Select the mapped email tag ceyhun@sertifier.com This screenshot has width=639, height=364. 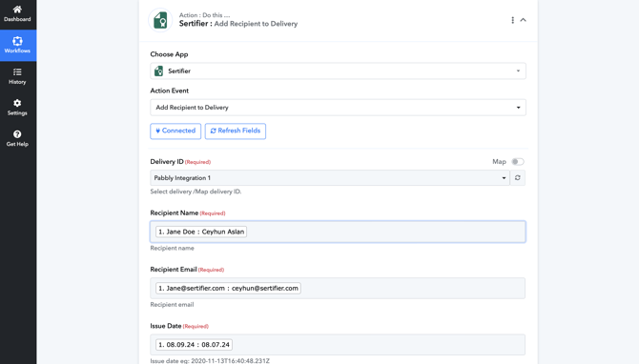228,289
